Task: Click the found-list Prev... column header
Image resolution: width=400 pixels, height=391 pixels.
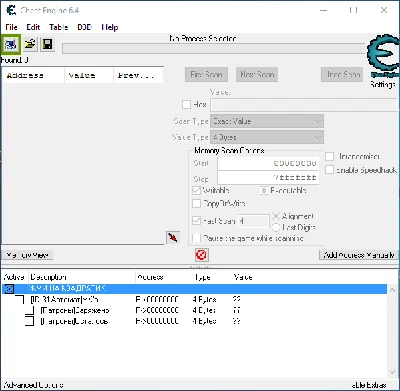Action: 138,76
